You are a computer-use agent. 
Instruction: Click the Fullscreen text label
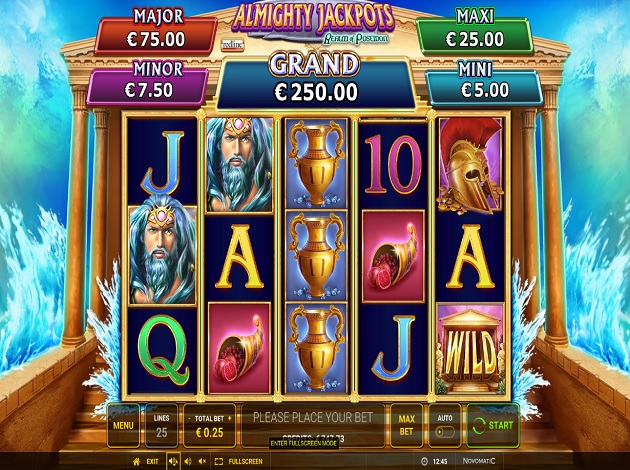coord(245,462)
